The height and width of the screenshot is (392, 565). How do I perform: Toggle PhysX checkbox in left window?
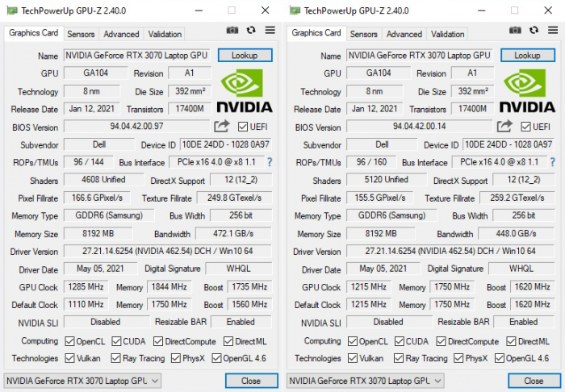pos(176,358)
